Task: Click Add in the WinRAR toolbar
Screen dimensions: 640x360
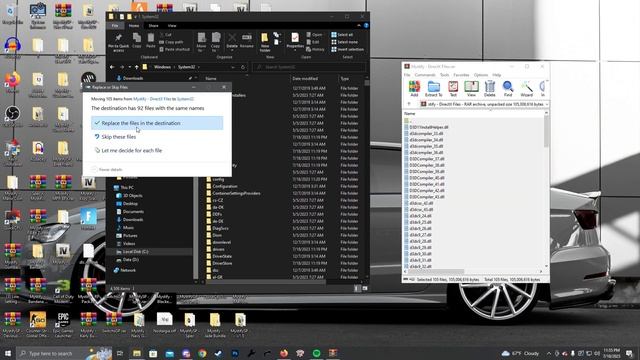Action: click(x=414, y=89)
